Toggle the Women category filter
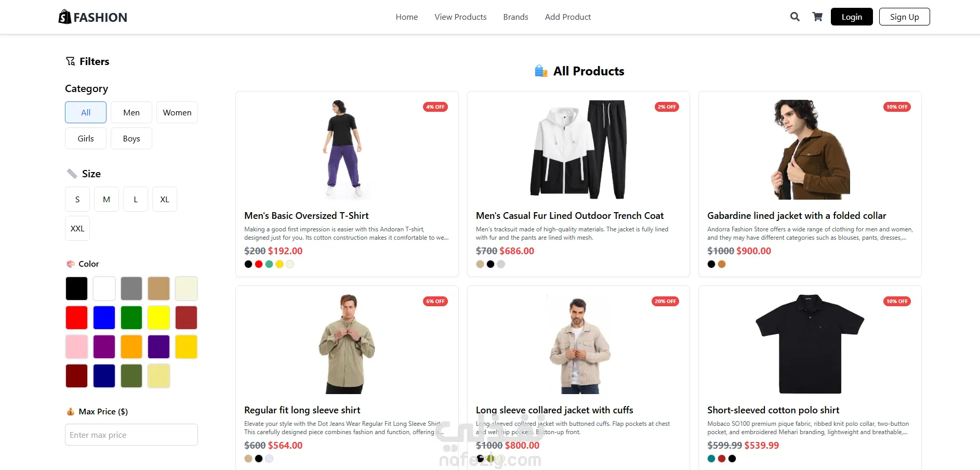This screenshot has height=470, width=980. [x=177, y=112]
